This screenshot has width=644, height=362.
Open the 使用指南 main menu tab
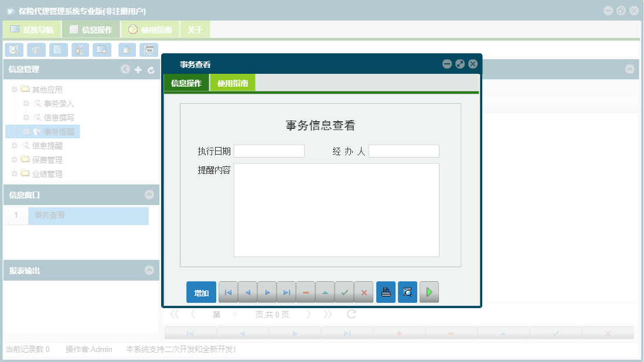(x=151, y=29)
